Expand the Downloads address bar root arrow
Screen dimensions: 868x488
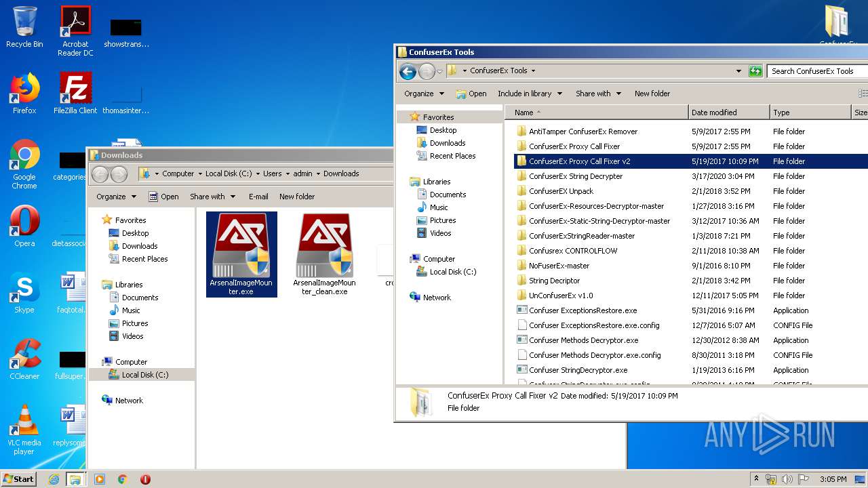pyautogui.click(x=157, y=174)
